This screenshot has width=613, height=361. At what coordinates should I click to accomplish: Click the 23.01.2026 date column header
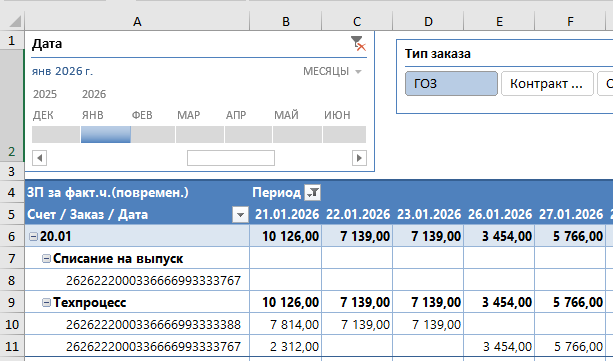point(428,214)
